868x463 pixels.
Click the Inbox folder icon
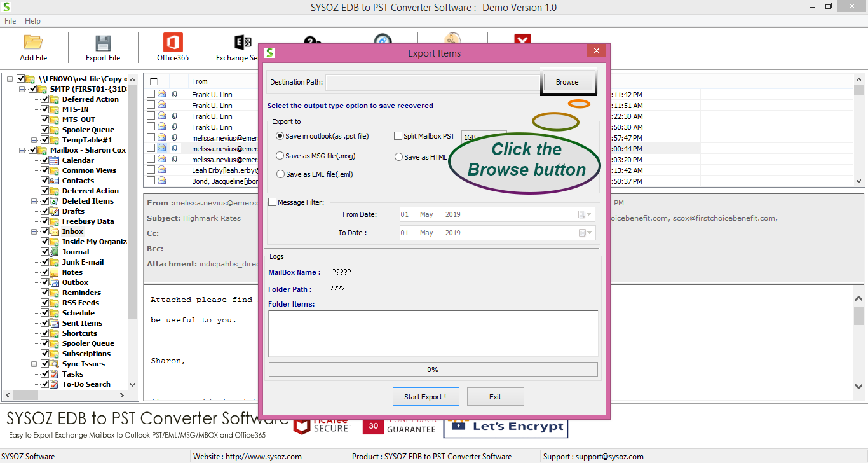point(55,231)
